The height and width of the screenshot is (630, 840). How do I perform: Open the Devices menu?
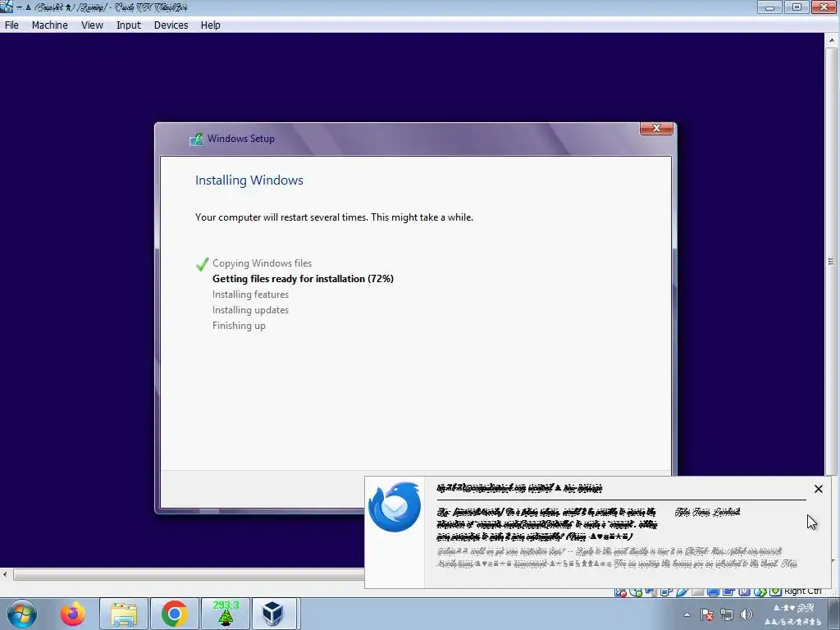pyautogui.click(x=171, y=25)
